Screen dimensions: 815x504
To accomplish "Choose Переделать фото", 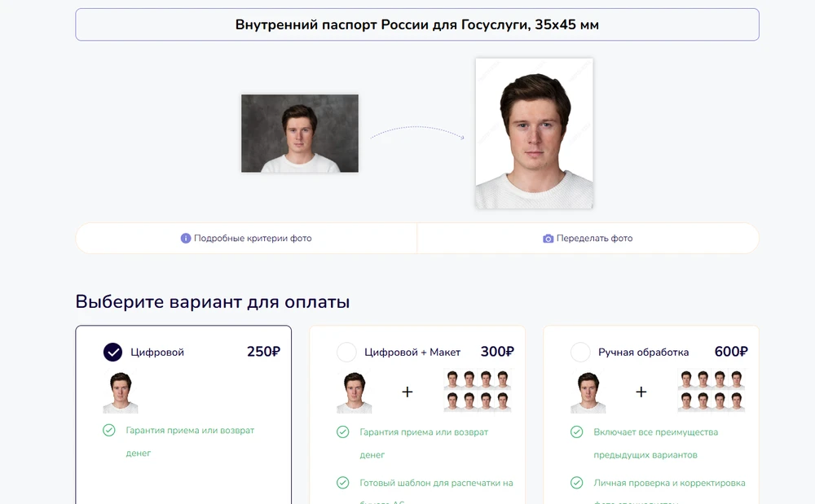I will tap(588, 239).
